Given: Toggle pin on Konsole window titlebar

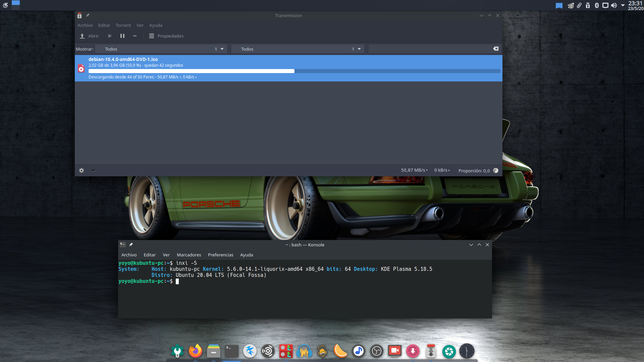Looking at the screenshot, I should coord(131,245).
